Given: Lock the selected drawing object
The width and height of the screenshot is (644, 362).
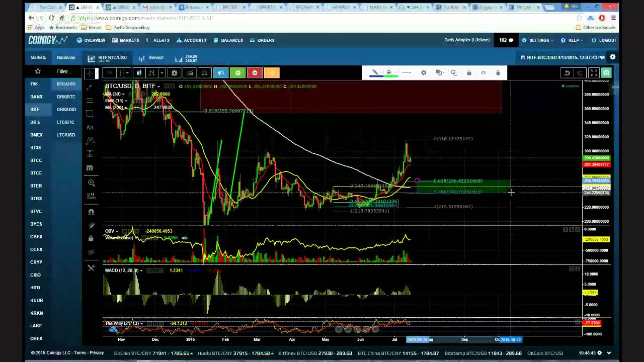Looking at the screenshot, I should pos(469,73).
